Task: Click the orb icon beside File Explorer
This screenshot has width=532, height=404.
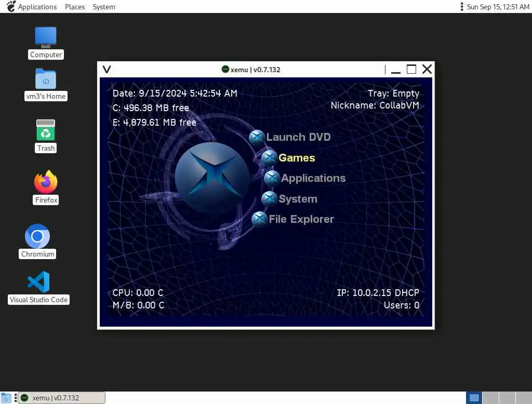Action: click(260, 219)
